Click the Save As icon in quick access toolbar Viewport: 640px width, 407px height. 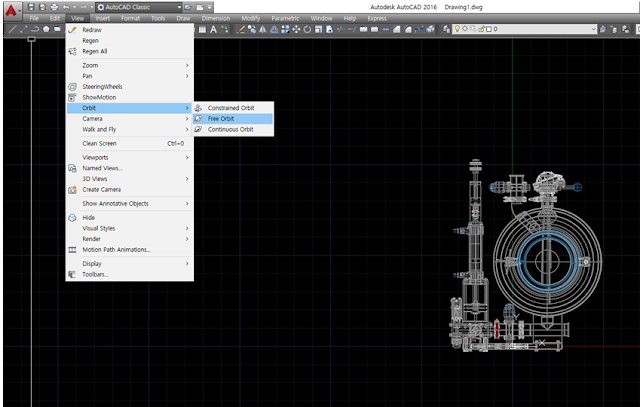coord(42,7)
